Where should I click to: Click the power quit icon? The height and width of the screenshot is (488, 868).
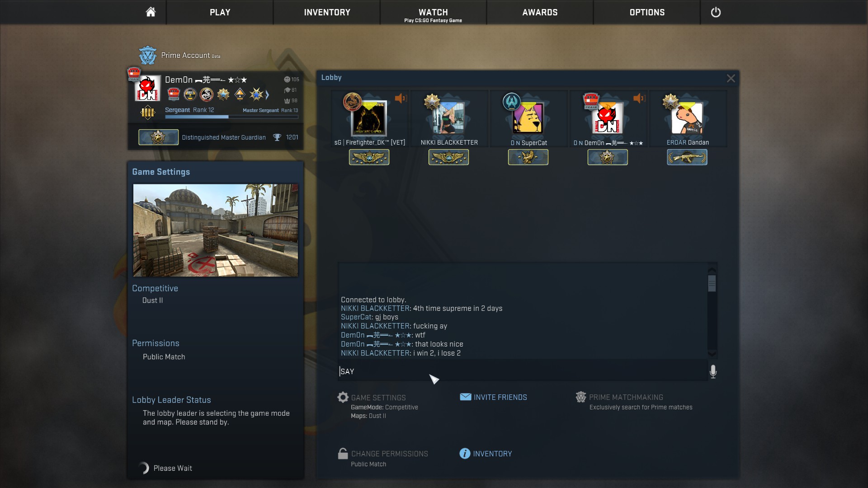click(x=716, y=12)
